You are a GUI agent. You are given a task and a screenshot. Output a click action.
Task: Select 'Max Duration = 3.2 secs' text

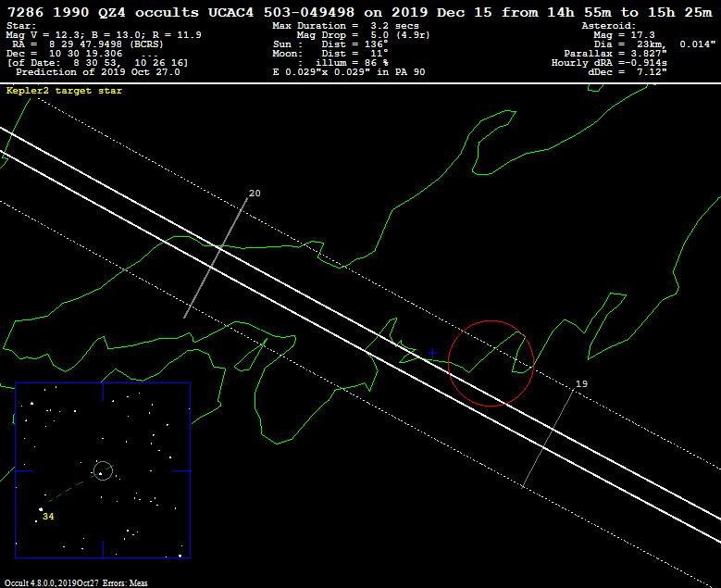(345, 26)
